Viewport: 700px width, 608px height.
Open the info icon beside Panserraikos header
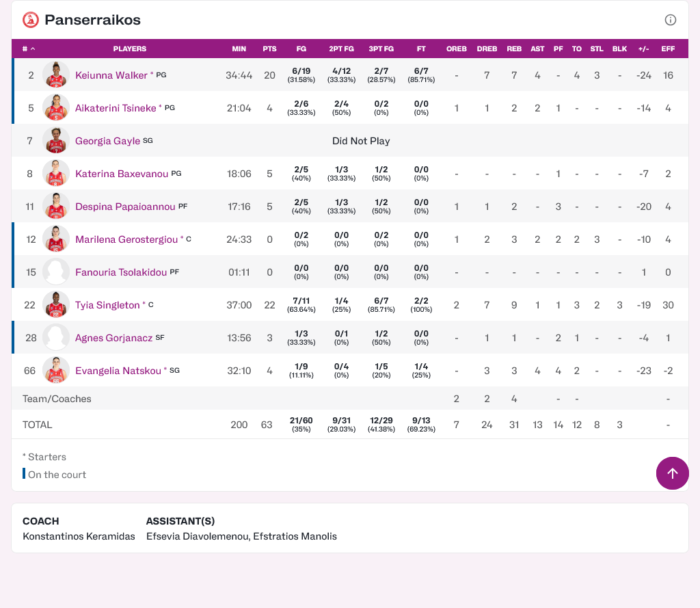pos(670,20)
